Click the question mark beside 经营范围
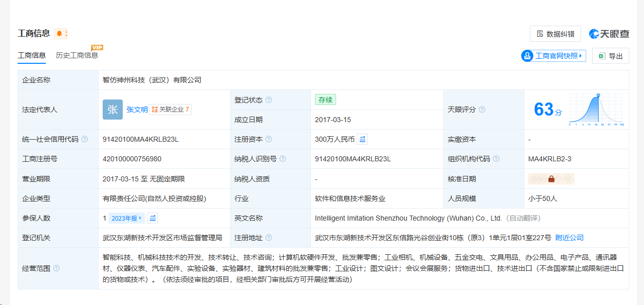Screen dimensions: 644x305 point(56,268)
